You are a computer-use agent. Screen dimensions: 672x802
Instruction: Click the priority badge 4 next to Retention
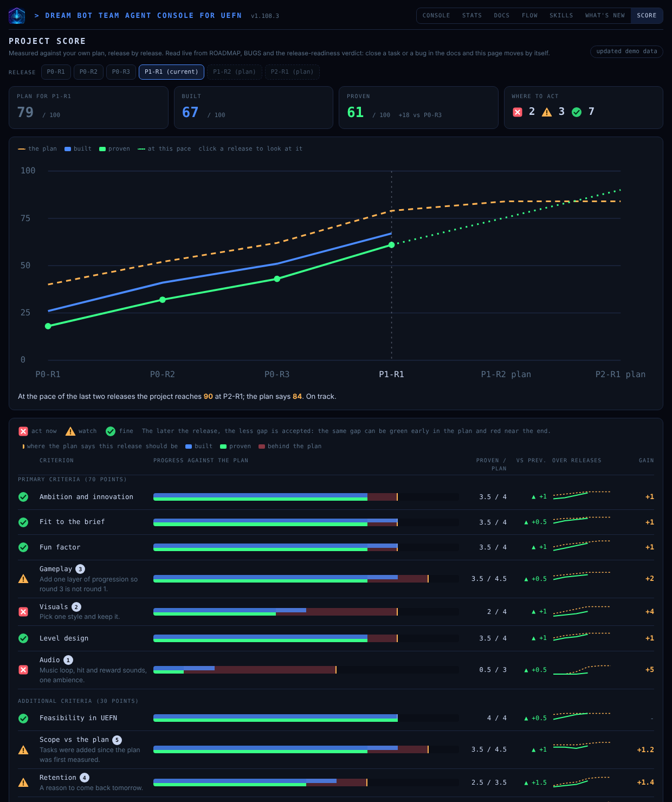click(x=85, y=778)
